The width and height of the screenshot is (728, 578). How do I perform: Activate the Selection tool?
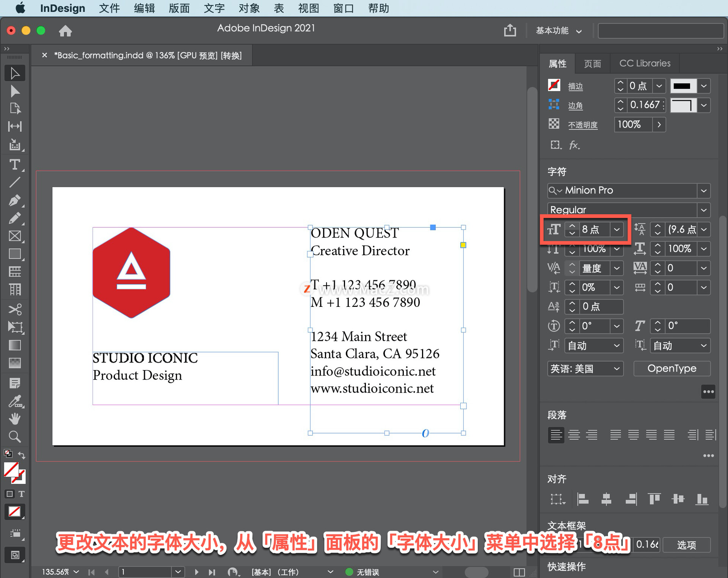tap(15, 73)
